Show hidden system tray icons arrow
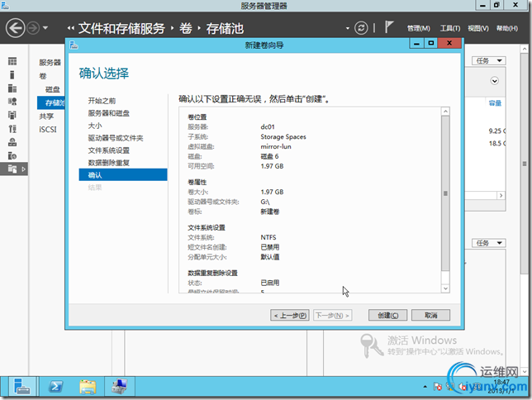Viewport: 532px width, 400px height. tap(425, 387)
